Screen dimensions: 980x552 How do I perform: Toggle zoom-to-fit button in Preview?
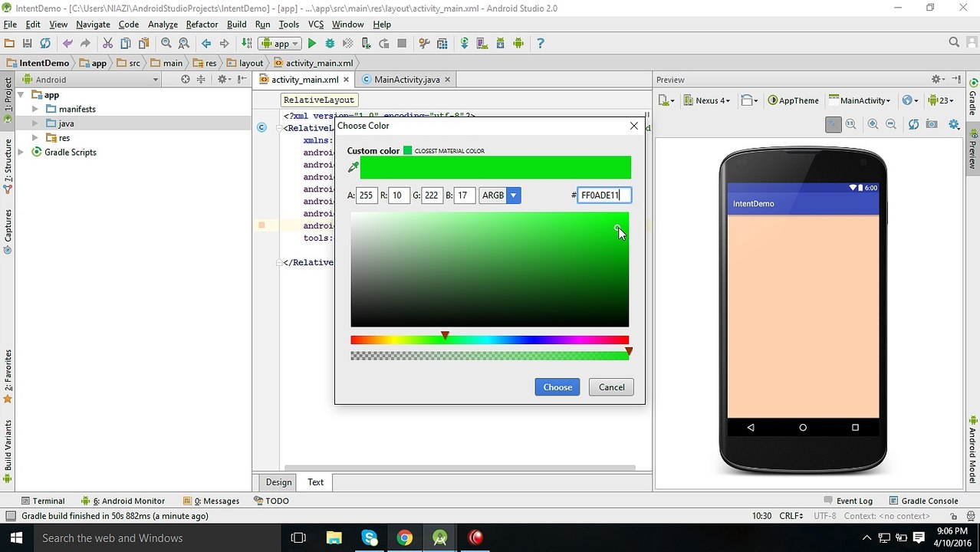coord(834,124)
